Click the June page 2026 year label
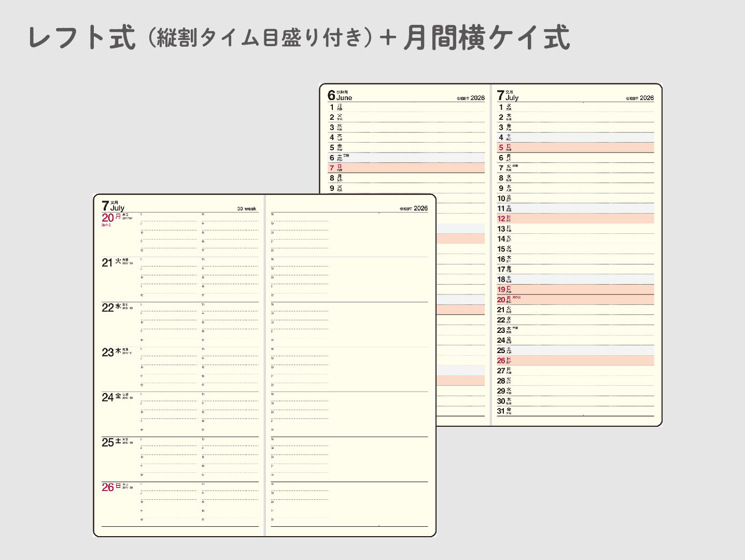This screenshot has width=745, height=560. 471,98
